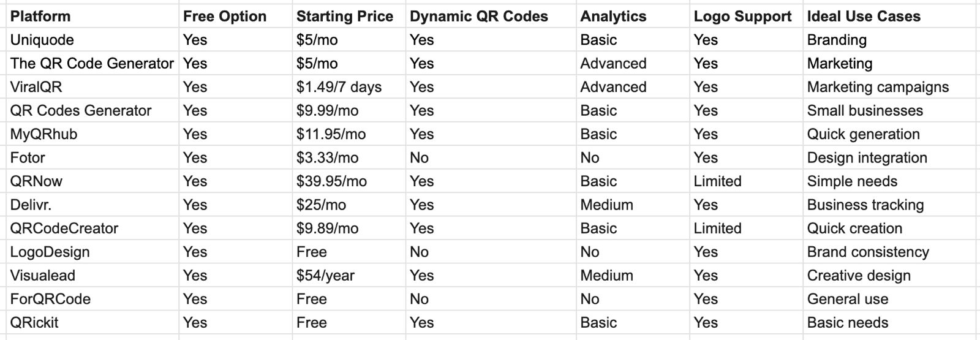980x340 pixels.
Task: Click the $1.49/7 days price cell
Action: click(x=339, y=87)
